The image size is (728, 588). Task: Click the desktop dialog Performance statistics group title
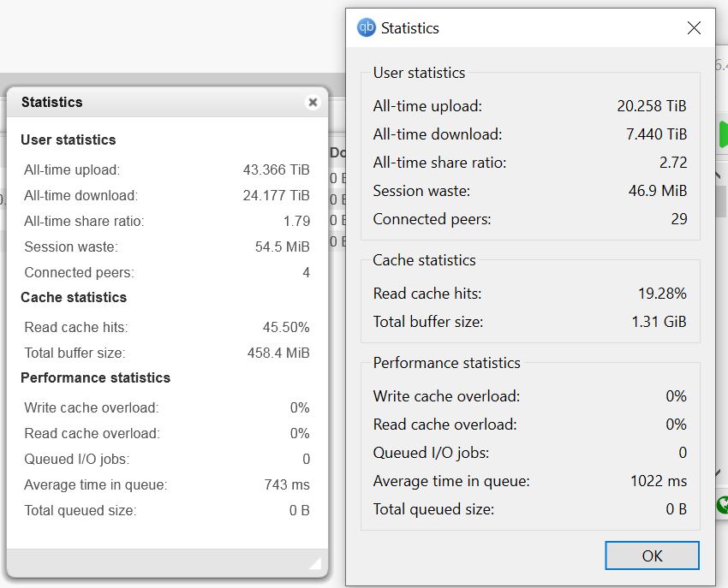tap(446, 362)
